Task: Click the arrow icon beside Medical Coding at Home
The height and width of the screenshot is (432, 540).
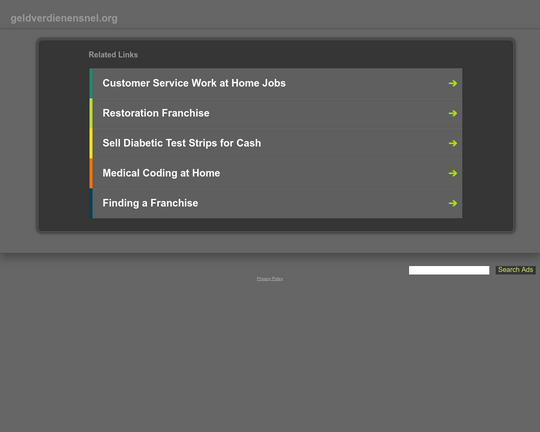Action: [x=453, y=173]
